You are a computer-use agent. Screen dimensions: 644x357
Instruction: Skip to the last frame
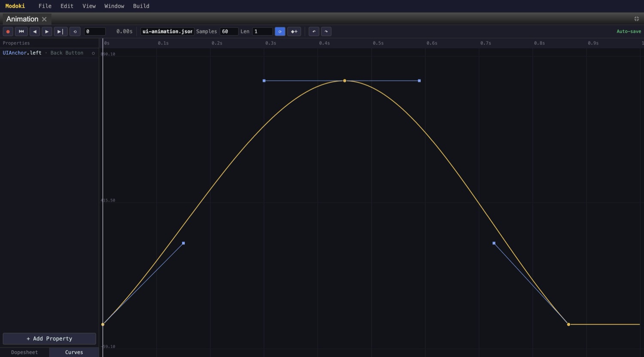61,31
